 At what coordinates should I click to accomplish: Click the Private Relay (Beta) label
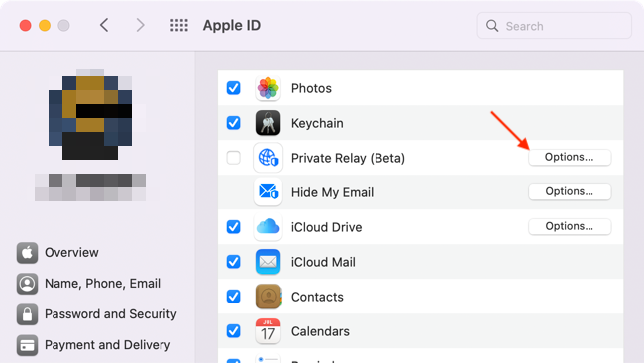pos(348,158)
